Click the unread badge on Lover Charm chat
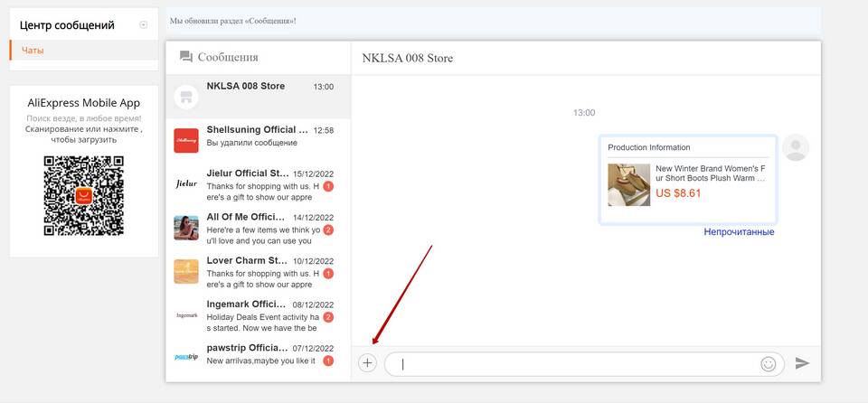This screenshot has height=403, width=868. click(x=328, y=274)
